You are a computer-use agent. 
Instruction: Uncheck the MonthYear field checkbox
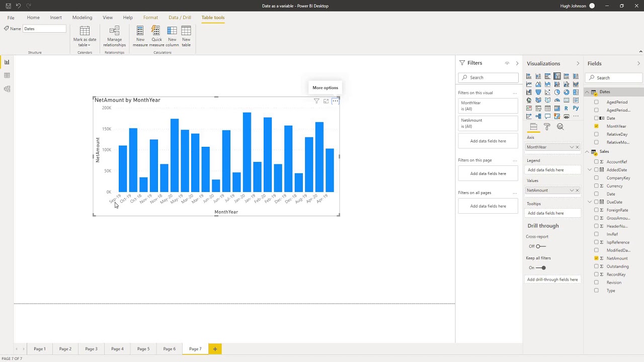click(x=596, y=126)
